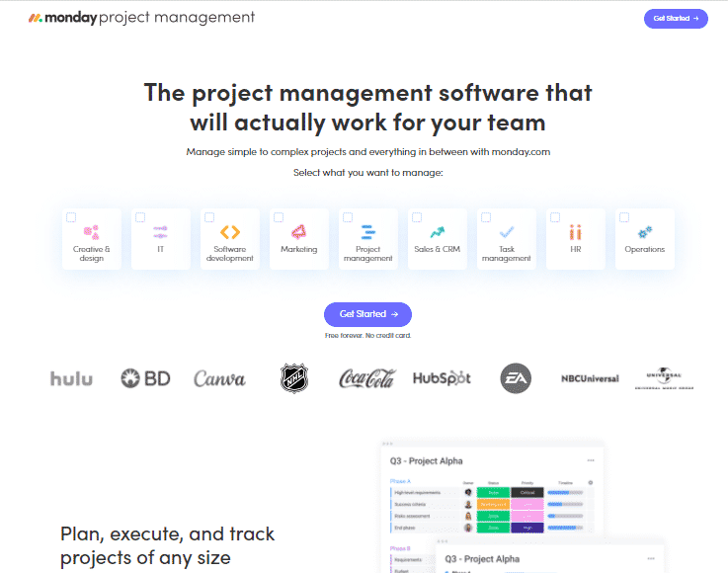This screenshot has height=573, width=728.
Task: Click the monday project management logo
Action: [x=141, y=18]
